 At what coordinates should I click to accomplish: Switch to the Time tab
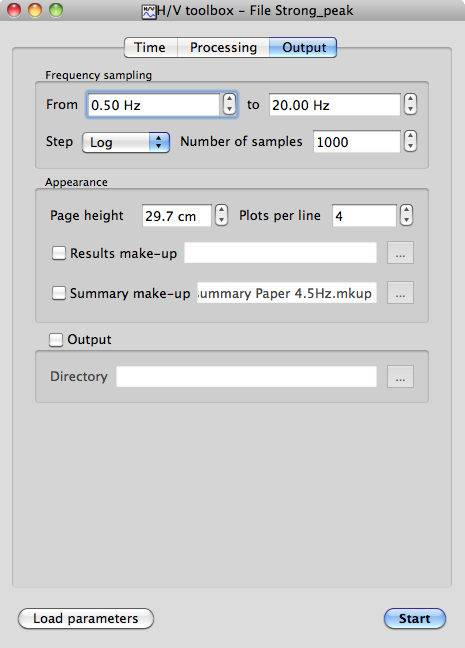(150, 48)
